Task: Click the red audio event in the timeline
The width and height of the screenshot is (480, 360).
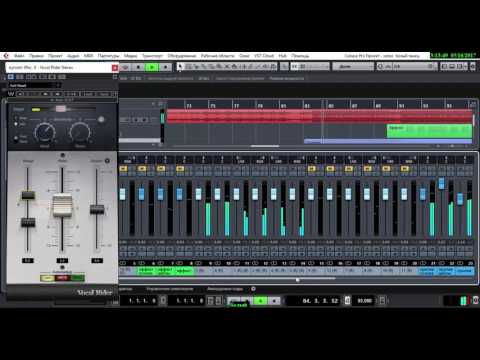Action: click(x=319, y=116)
